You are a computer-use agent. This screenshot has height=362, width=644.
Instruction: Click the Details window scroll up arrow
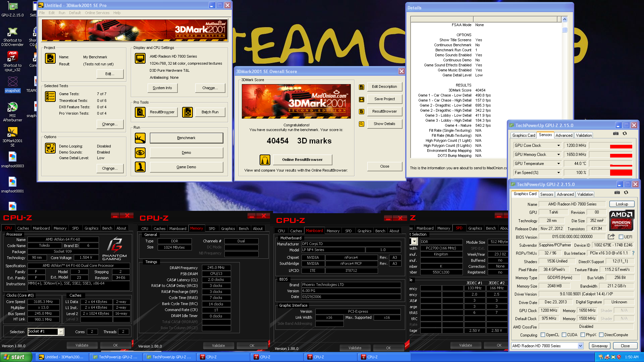click(565, 19)
